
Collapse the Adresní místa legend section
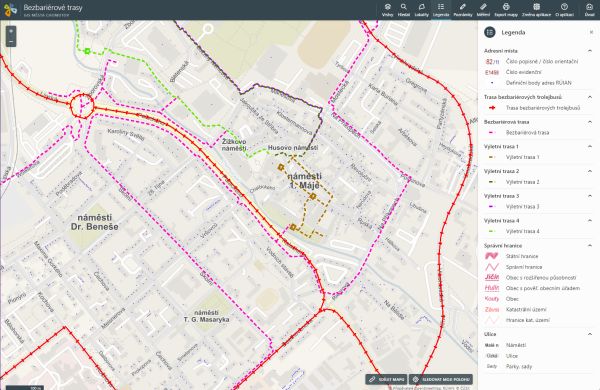click(590, 51)
